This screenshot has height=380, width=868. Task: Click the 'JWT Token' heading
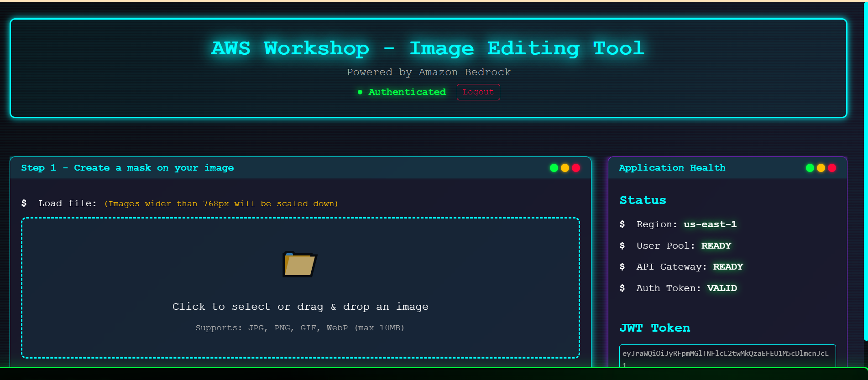(655, 328)
